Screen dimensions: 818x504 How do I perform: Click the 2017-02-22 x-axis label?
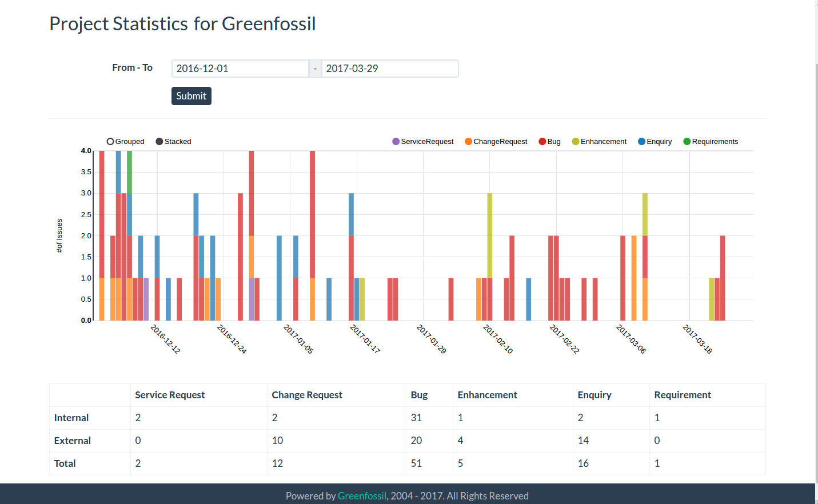pyautogui.click(x=565, y=339)
